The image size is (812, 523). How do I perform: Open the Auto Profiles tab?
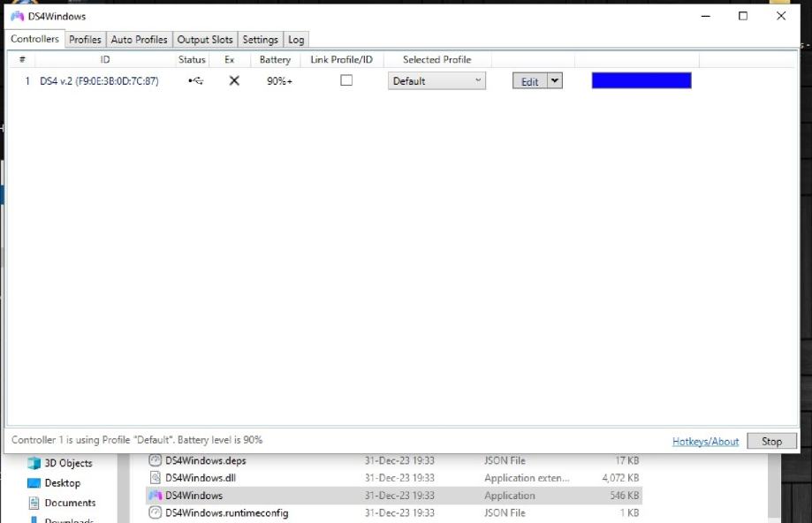139,40
